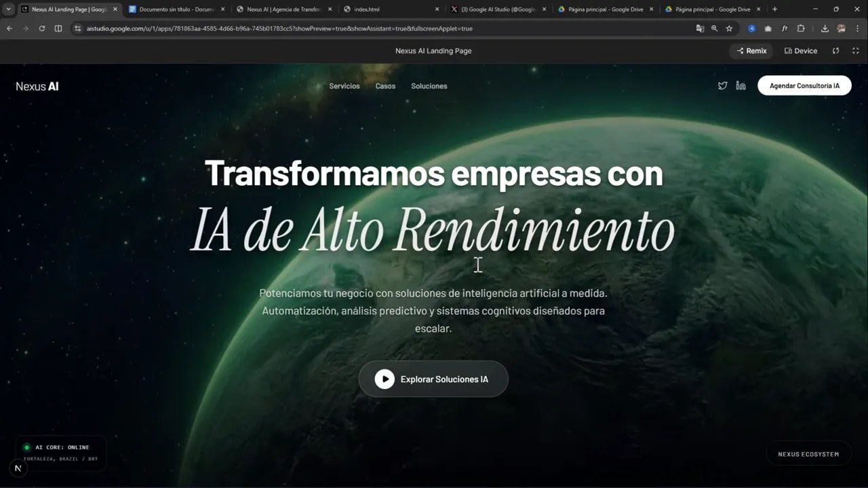Open the Extensions puzzle menu
The height and width of the screenshot is (488, 868).
[x=801, y=28]
